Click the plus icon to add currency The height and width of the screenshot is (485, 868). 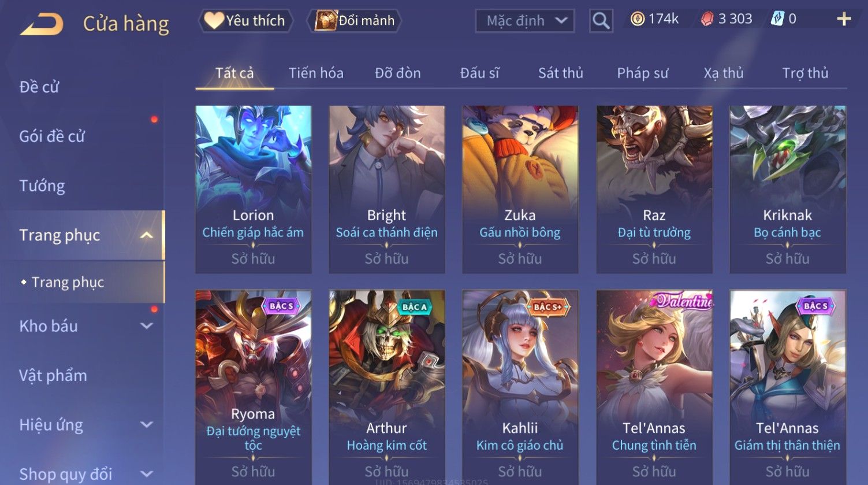(x=844, y=19)
